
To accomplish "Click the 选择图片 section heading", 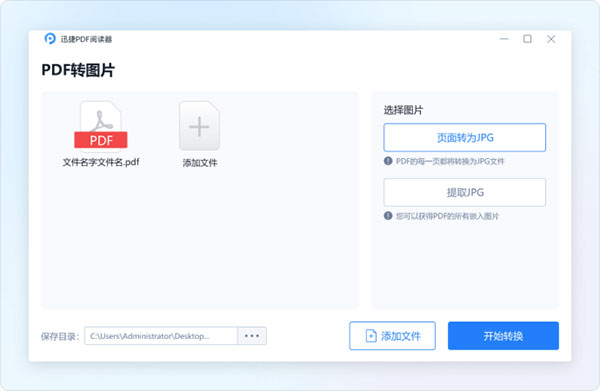I will pos(403,110).
